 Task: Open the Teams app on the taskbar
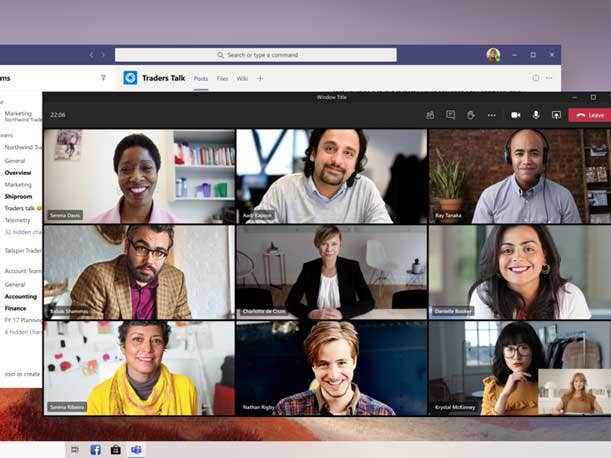coord(135,450)
